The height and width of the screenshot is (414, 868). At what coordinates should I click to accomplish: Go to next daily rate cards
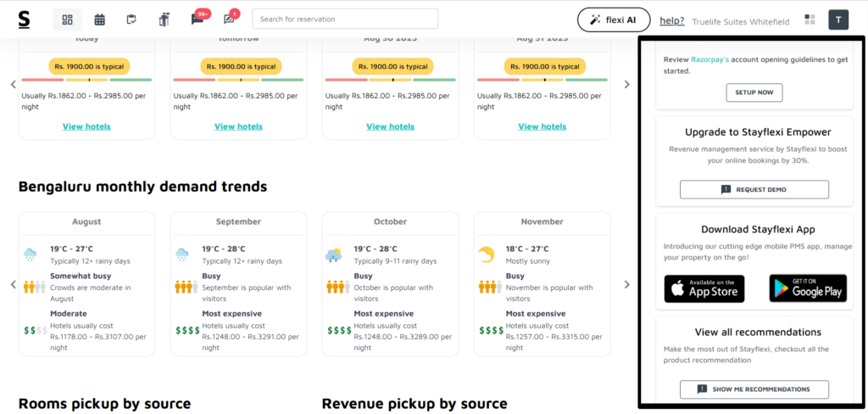626,85
